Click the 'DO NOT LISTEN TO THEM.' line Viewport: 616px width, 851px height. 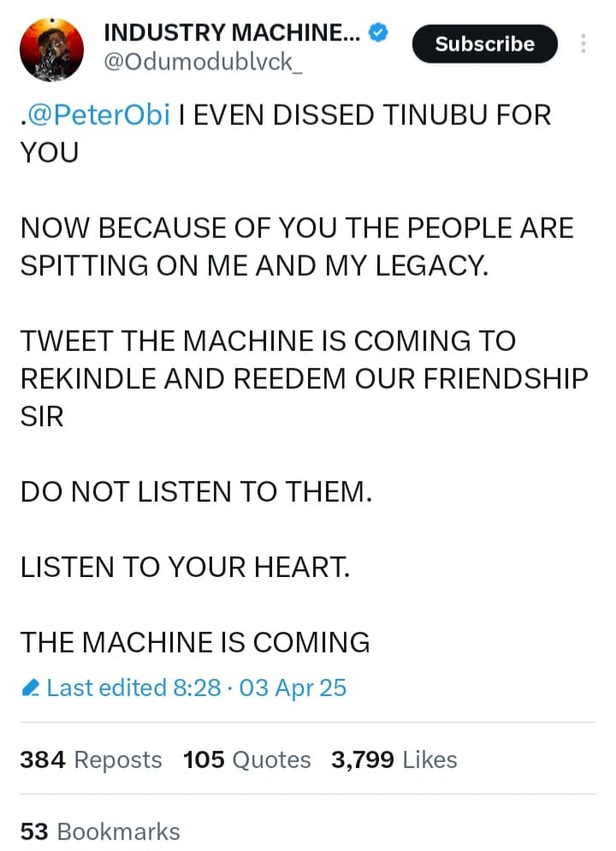(x=195, y=491)
